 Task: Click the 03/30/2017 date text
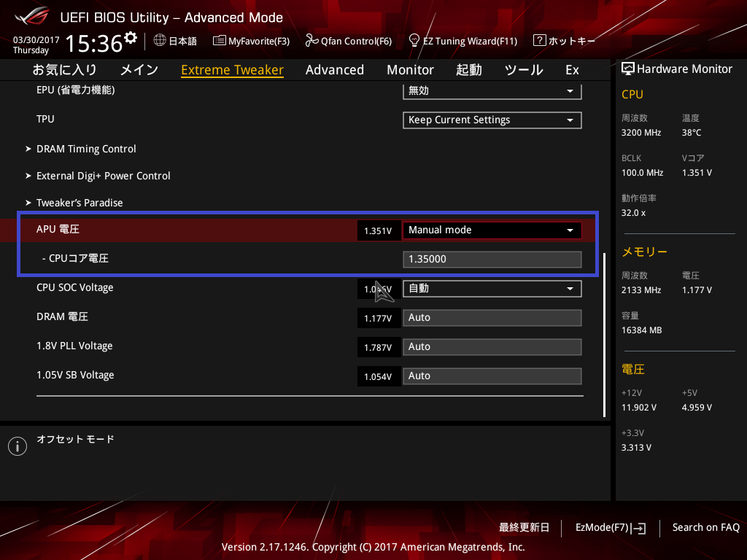[x=36, y=40]
